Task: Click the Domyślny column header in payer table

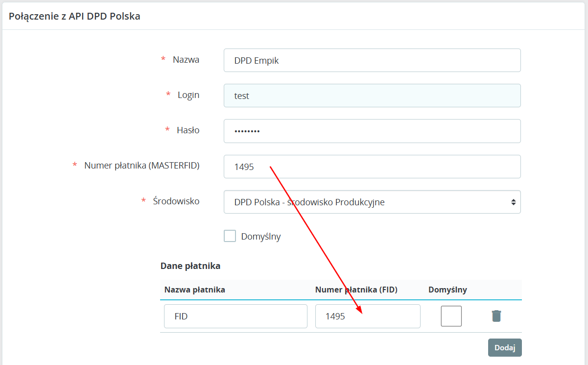Action: (447, 290)
